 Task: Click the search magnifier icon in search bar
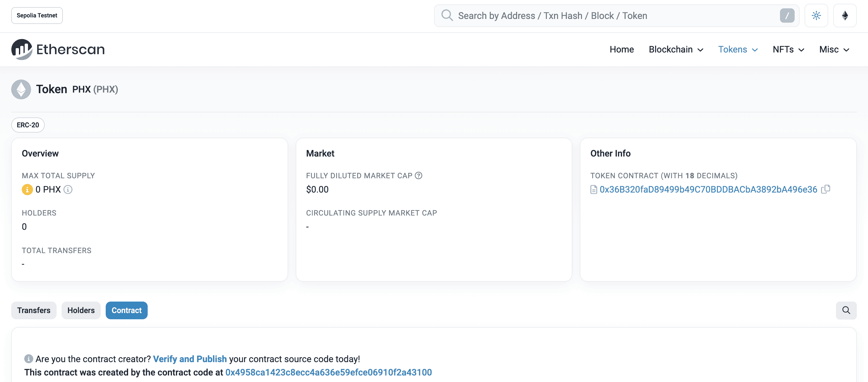[x=447, y=16]
